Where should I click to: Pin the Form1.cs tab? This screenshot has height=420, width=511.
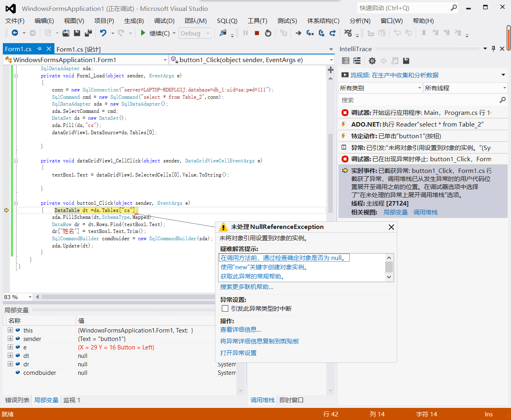(39, 49)
